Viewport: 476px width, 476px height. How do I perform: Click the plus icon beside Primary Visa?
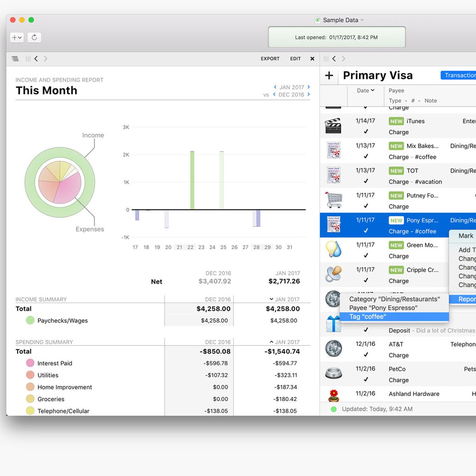coord(329,75)
